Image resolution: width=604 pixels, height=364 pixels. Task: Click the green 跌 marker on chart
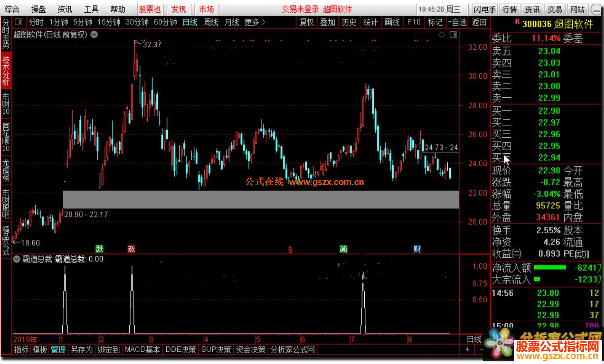point(100,249)
